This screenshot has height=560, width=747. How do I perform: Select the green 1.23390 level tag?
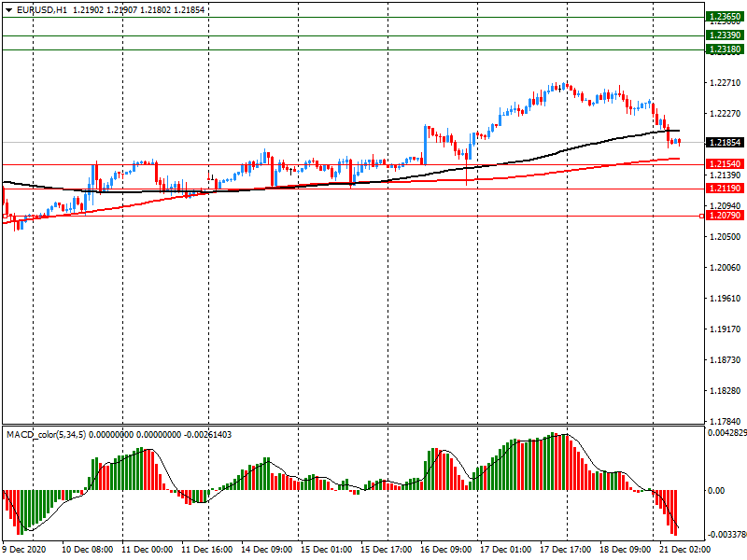click(x=726, y=35)
